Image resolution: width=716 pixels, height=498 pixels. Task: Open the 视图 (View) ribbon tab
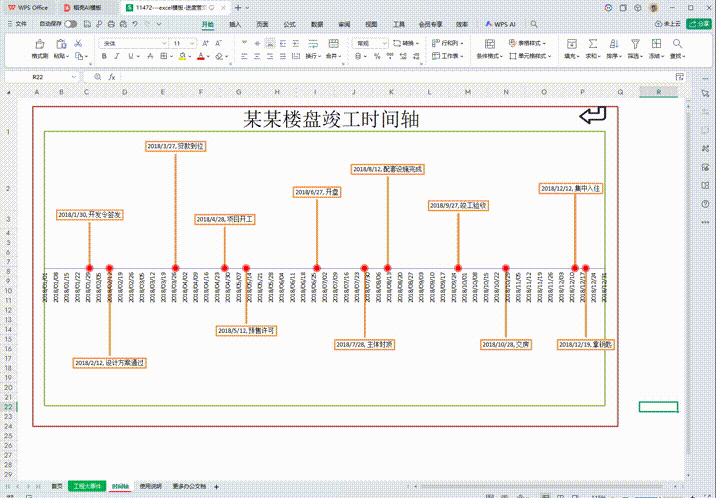click(x=371, y=24)
